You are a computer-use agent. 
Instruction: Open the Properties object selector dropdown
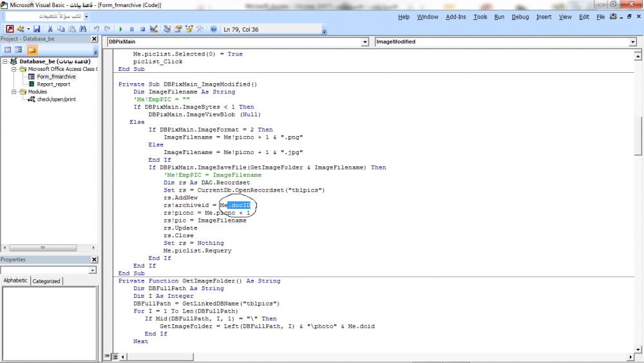point(92,270)
